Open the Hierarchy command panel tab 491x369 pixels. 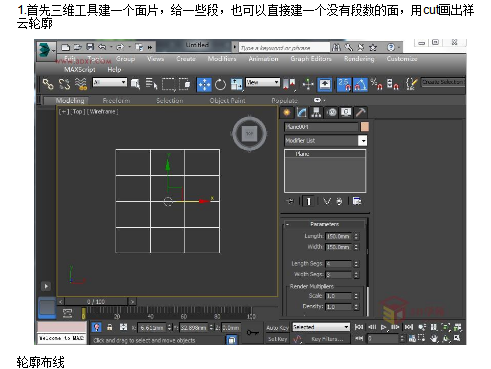(316, 113)
